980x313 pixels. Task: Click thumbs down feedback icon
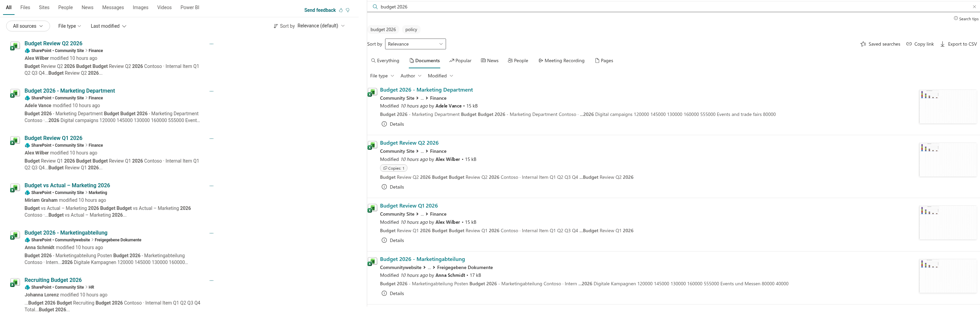[x=347, y=10]
